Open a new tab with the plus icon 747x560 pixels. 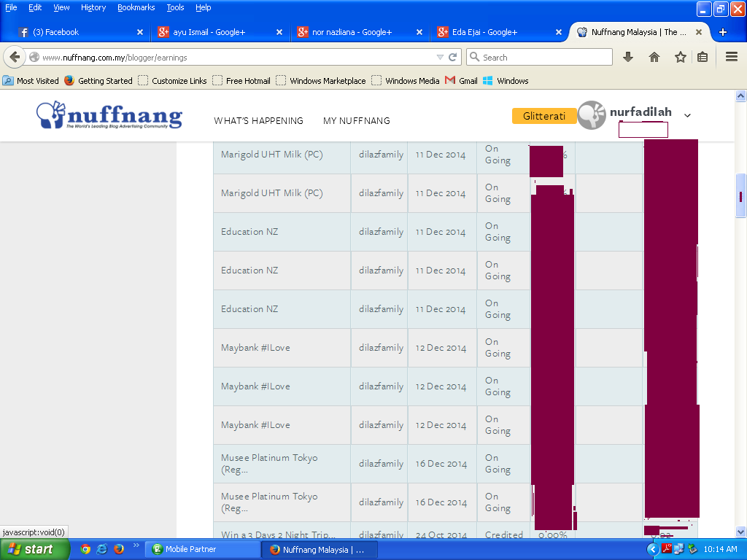(723, 32)
